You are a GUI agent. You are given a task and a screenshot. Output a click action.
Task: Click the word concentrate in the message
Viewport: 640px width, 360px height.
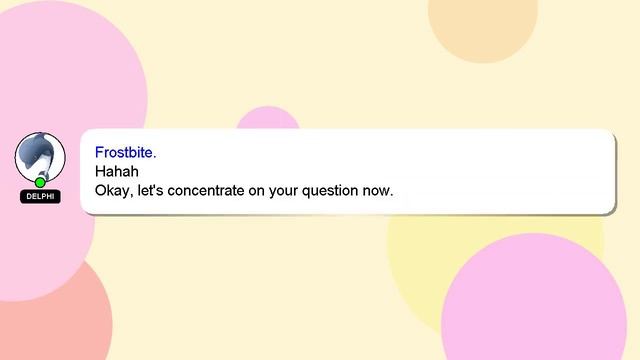(x=206, y=191)
